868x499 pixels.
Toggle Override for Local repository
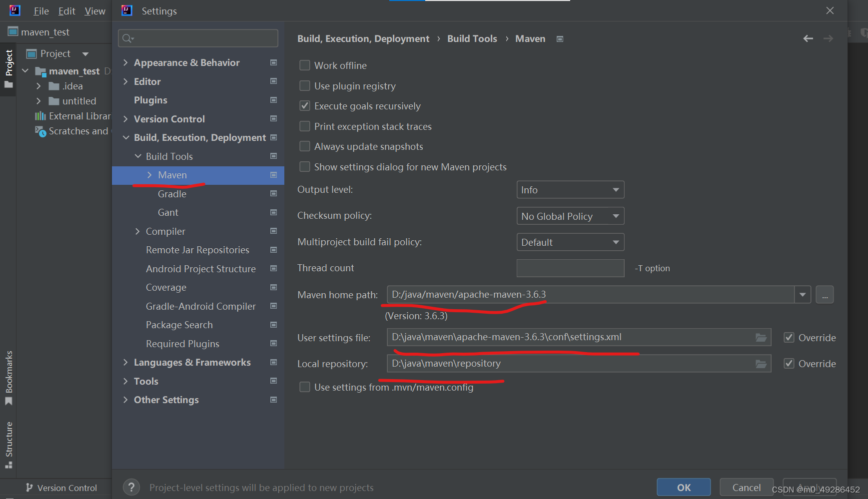pos(789,364)
